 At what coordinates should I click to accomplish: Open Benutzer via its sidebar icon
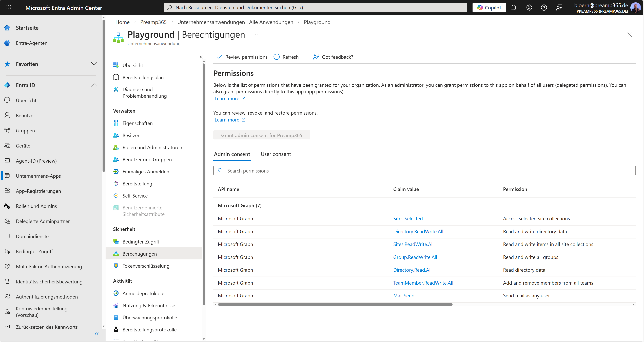[7, 115]
